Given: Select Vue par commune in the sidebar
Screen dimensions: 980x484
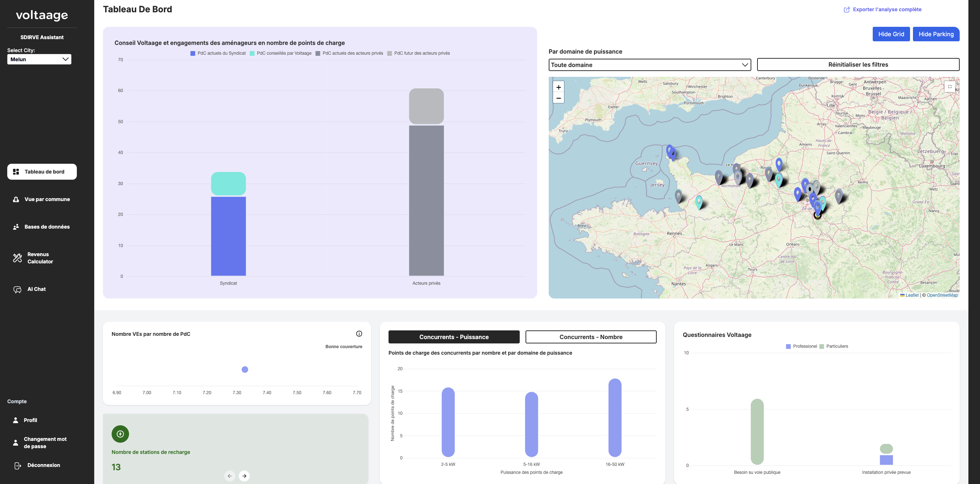Looking at the screenshot, I should click(x=47, y=199).
